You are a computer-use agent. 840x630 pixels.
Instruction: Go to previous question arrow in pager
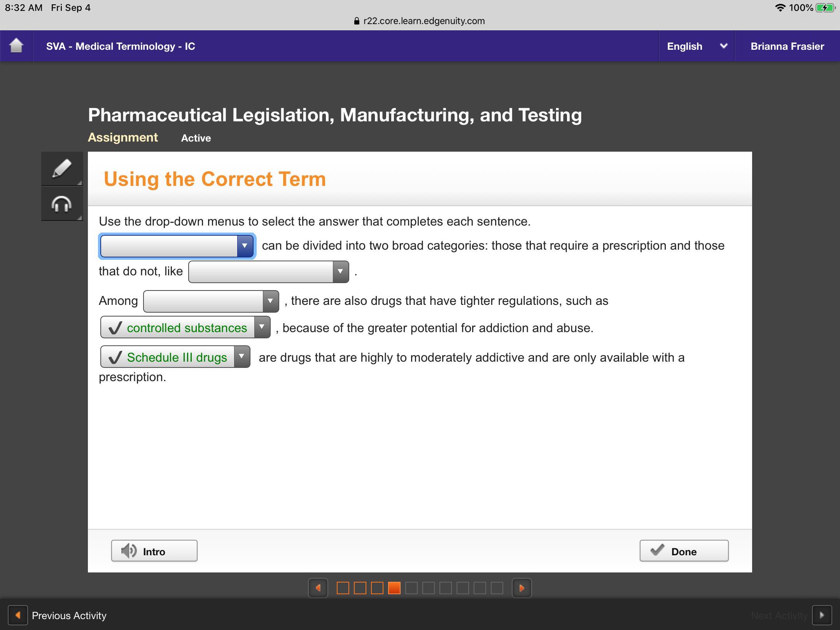coord(318,588)
